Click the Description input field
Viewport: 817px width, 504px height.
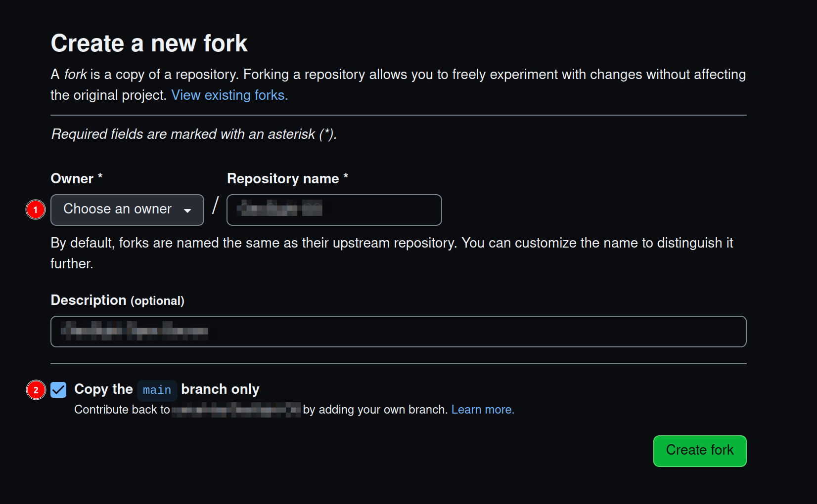[398, 332]
